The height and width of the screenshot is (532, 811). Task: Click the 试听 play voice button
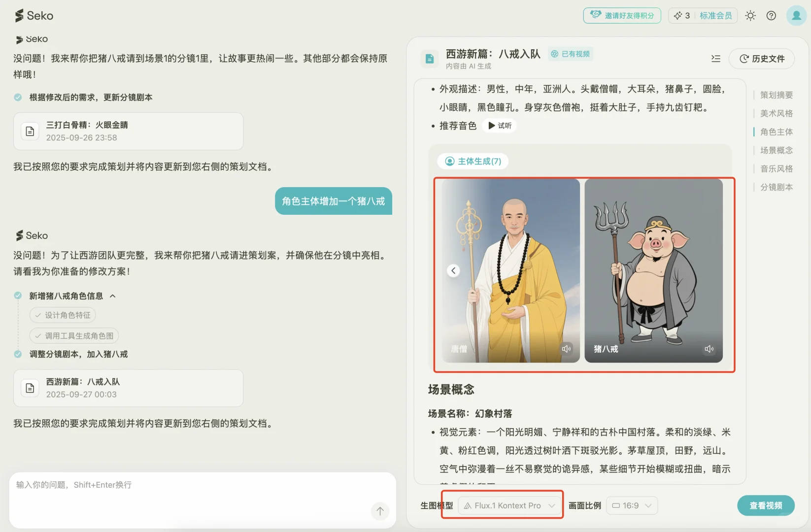pyautogui.click(x=500, y=126)
